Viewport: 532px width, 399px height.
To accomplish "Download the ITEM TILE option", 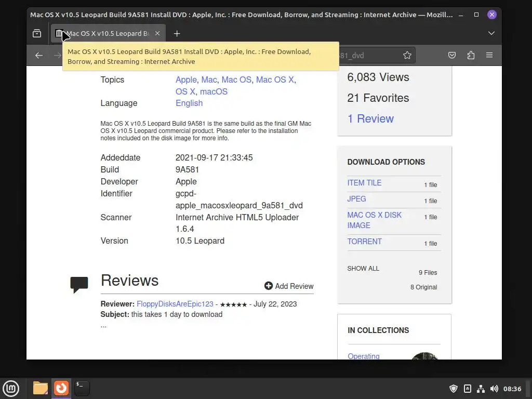I will [364, 183].
